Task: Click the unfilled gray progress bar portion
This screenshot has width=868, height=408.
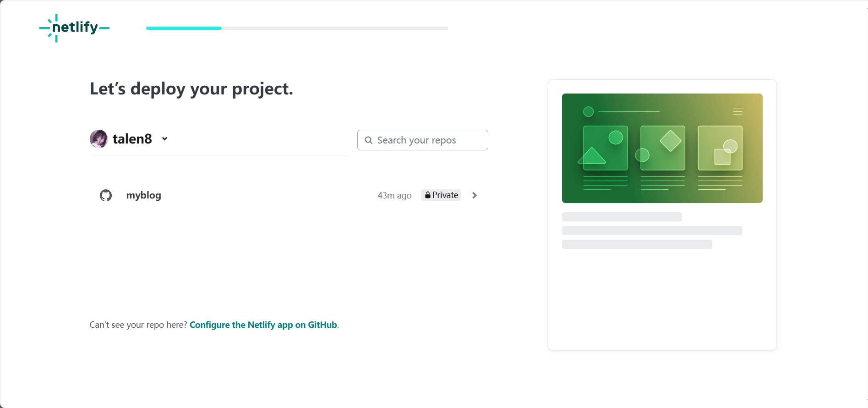Action: [x=334, y=28]
